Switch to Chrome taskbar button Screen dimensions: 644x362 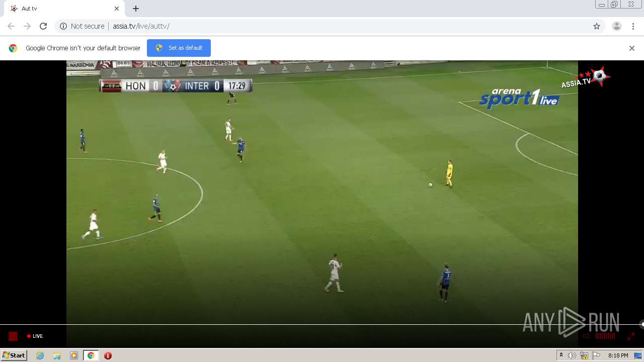(x=91, y=355)
